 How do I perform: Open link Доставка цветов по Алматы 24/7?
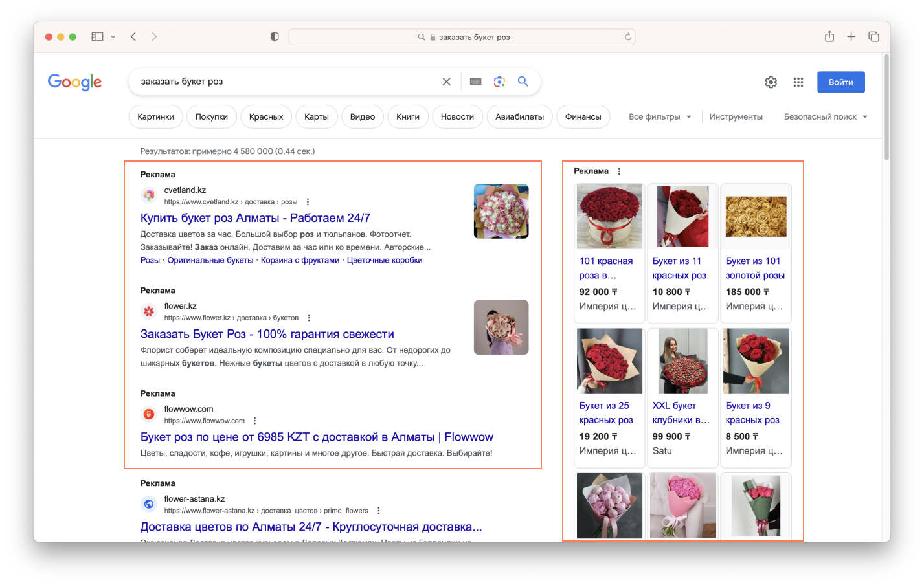point(311,527)
